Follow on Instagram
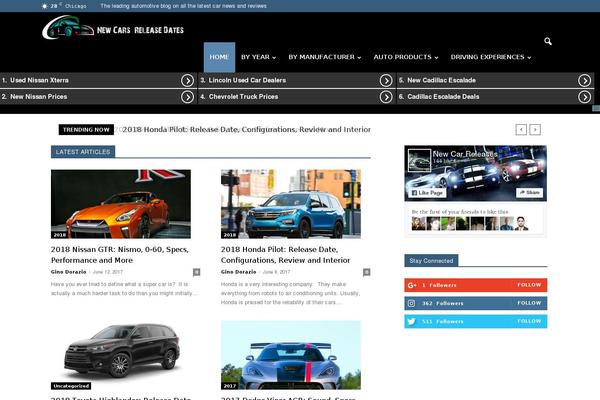 click(x=529, y=303)
